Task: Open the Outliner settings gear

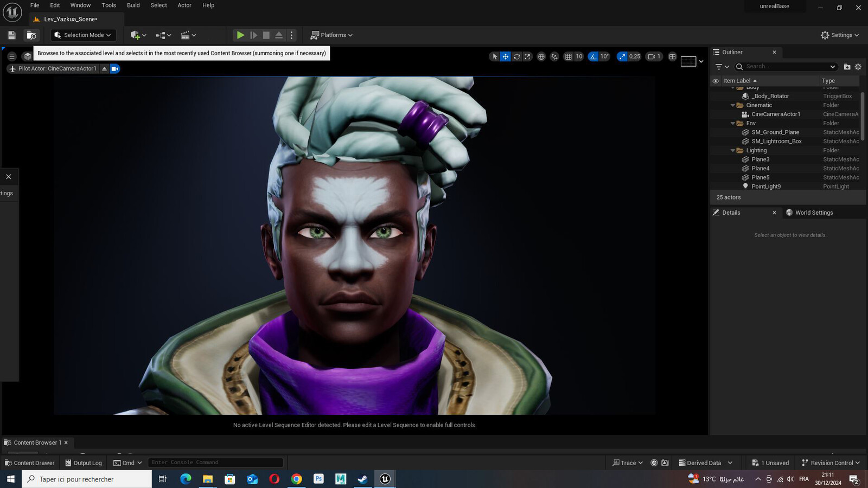Action: point(858,67)
